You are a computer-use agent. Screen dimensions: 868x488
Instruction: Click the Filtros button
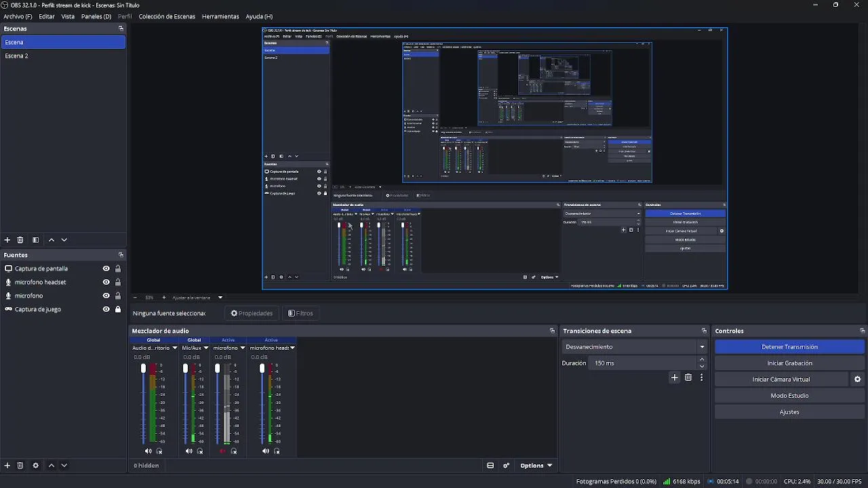[300, 313]
